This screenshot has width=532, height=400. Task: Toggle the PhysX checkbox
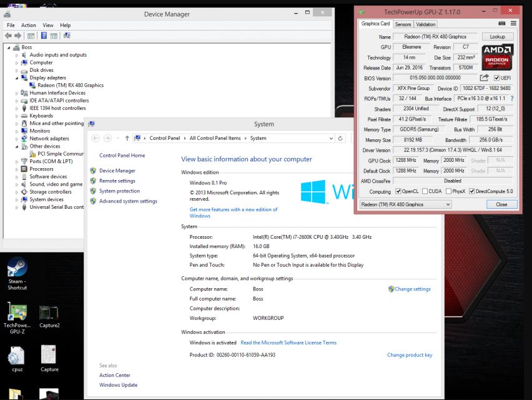pos(448,191)
